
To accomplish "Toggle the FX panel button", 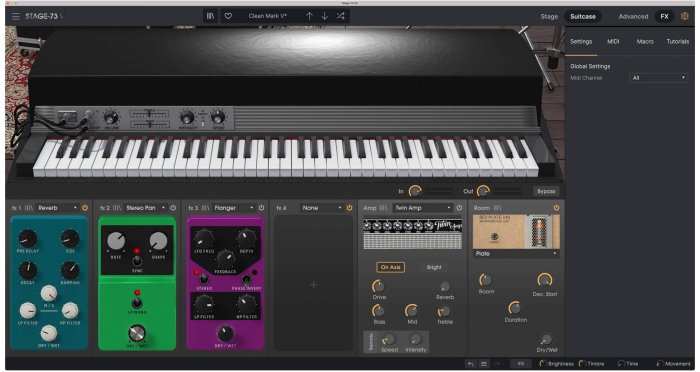I will pyautogui.click(x=664, y=17).
